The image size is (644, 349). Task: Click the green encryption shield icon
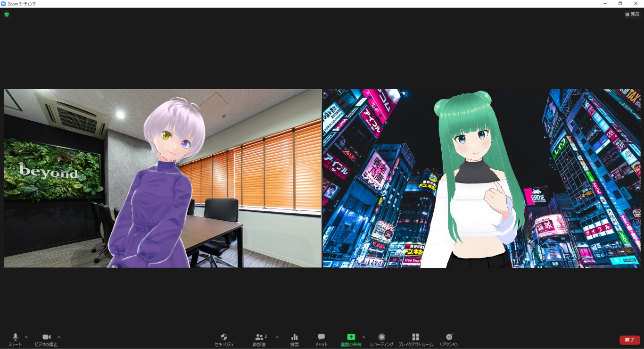pos(7,15)
